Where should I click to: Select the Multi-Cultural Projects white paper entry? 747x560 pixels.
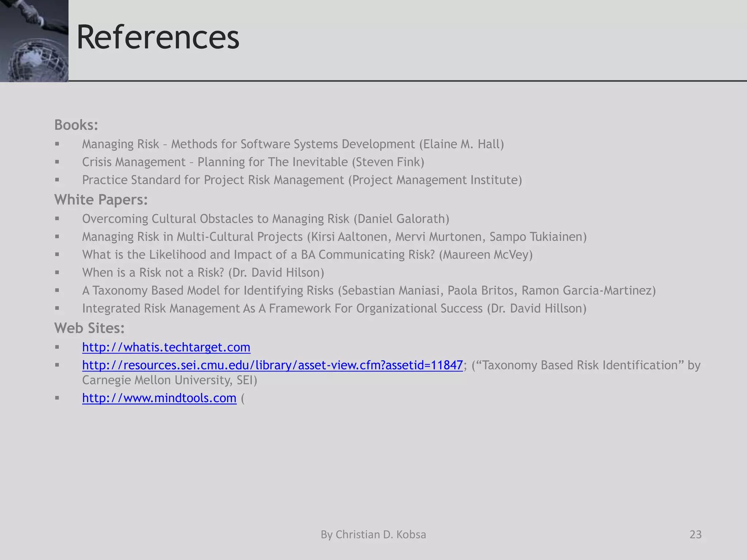(x=334, y=237)
